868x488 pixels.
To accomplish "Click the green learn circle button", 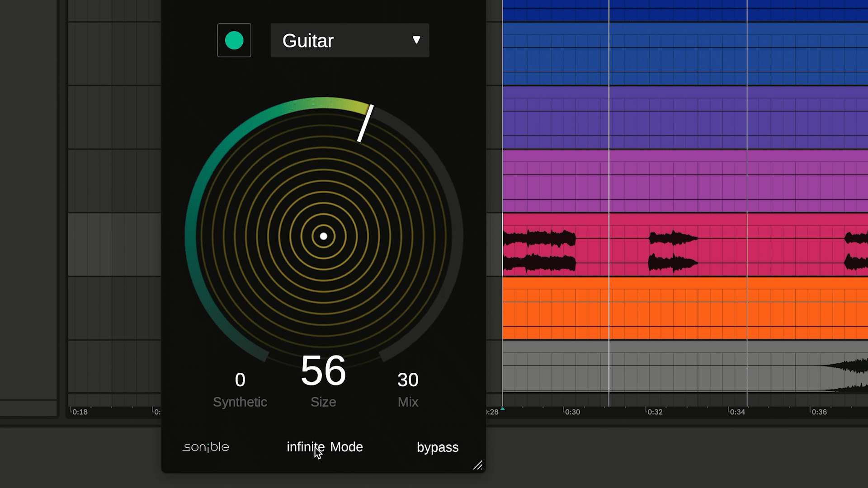I will [x=234, y=40].
